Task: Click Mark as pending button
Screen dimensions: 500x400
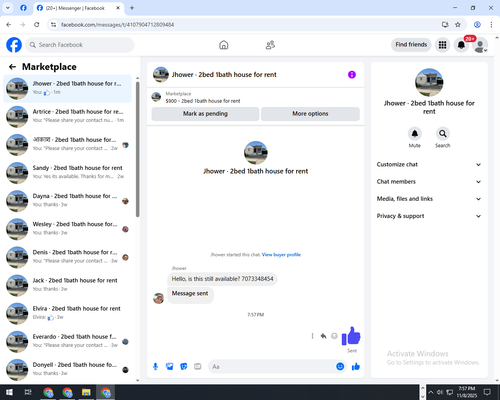Action: pyautogui.click(x=205, y=114)
